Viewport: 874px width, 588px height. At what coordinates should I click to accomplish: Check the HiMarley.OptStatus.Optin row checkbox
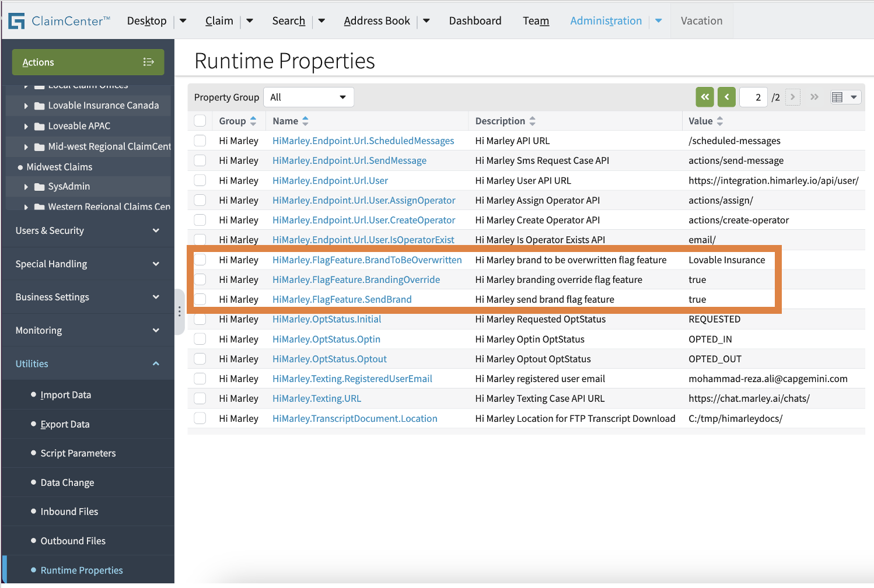click(200, 339)
